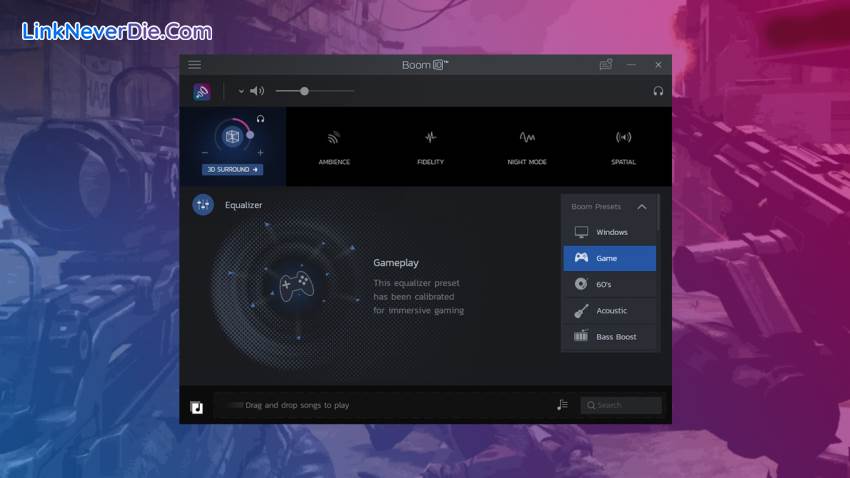Toggle the 3D surround cube dial
The height and width of the screenshot is (478, 850).
(232, 136)
